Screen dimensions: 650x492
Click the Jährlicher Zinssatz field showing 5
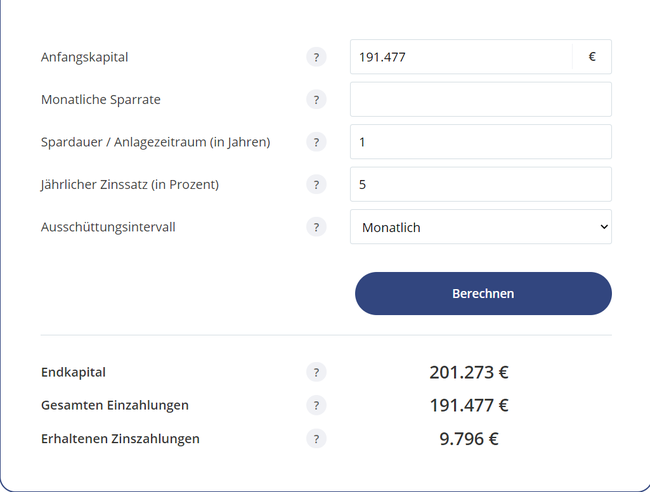(481, 184)
